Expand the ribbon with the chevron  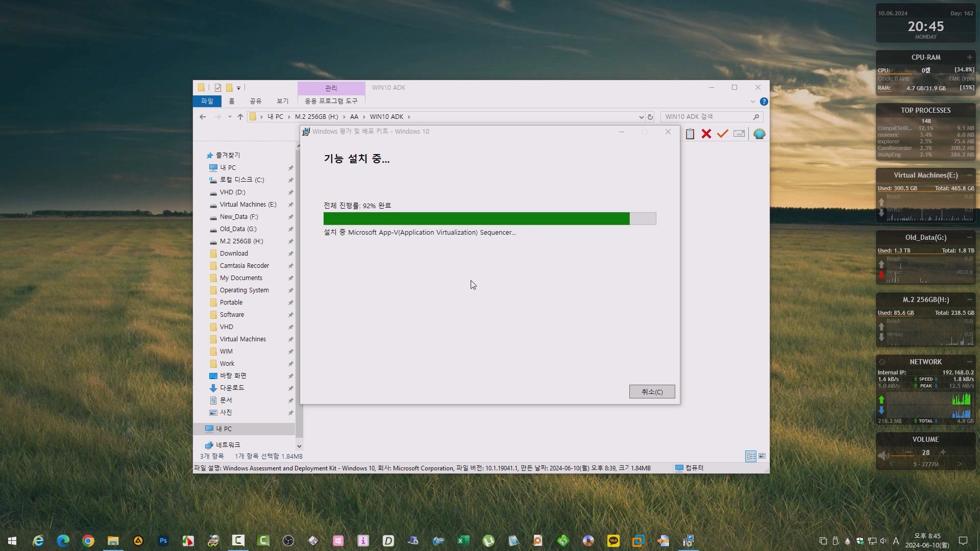pos(752,102)
